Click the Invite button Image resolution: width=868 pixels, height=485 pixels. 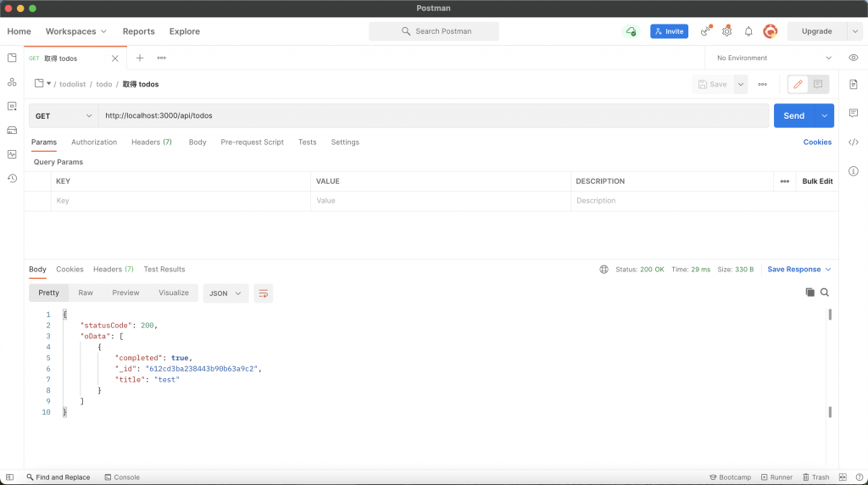669,31
